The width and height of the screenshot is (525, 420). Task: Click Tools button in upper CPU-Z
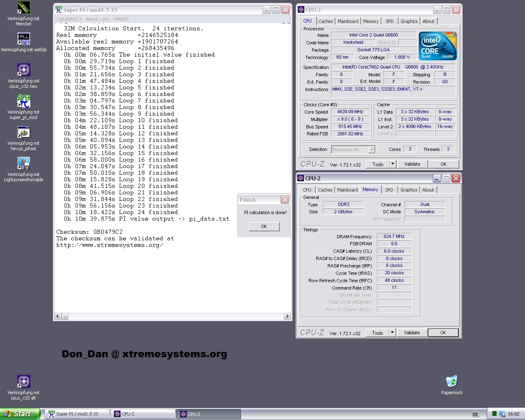tap(378, 164)
